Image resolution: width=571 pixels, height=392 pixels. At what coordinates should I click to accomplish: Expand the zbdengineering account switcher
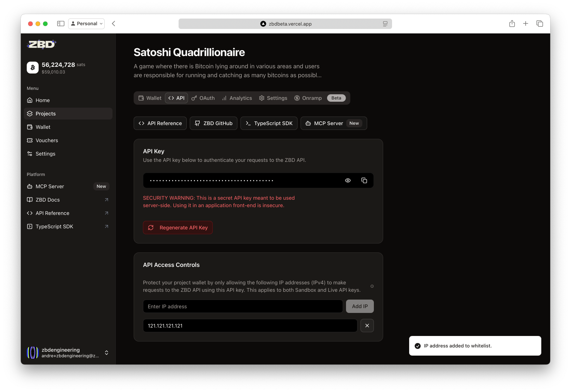107,353
